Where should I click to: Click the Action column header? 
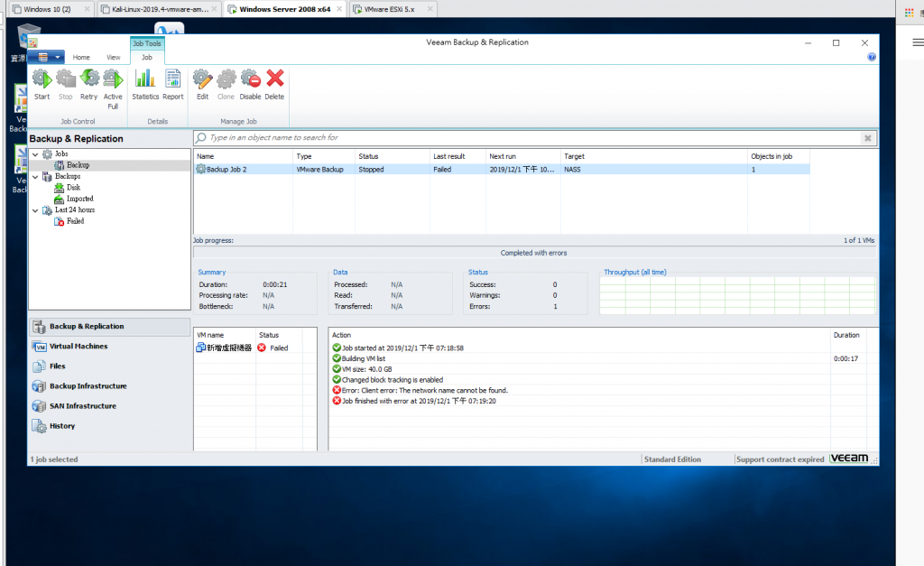pyautogui.click(x=579, y=335)
